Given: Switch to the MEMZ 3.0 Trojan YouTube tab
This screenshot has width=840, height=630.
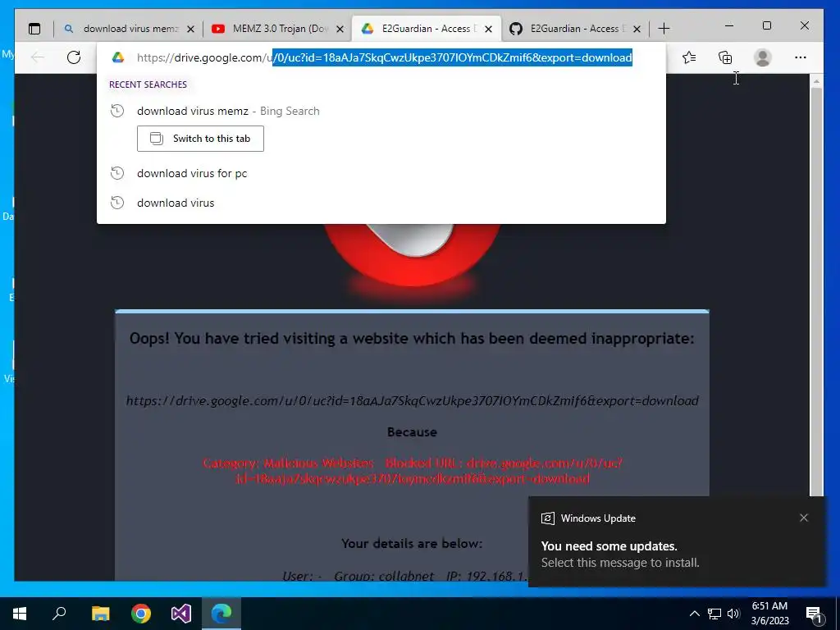Looking at the screenshot, I should (277, 29).
